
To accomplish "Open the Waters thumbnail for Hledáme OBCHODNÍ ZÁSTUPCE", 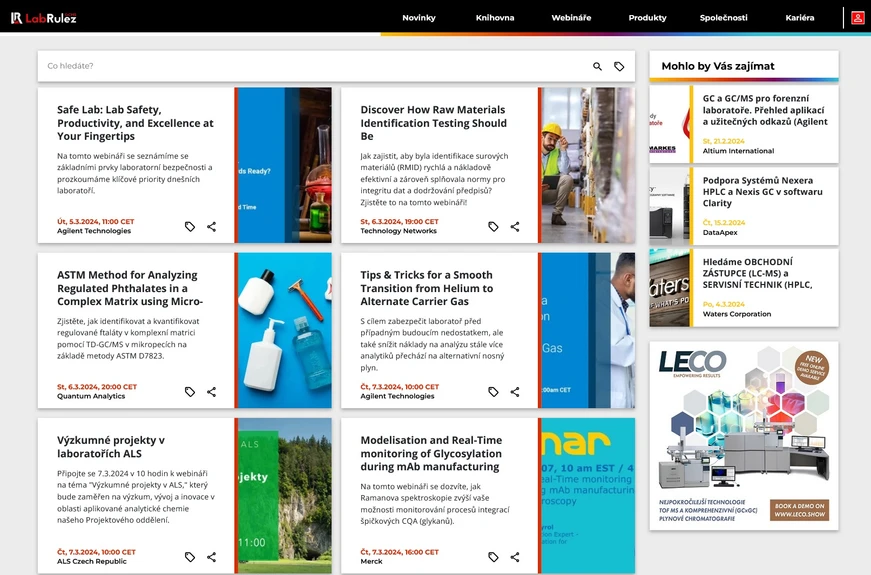I will pyautogui.click(x=670, y=288).
